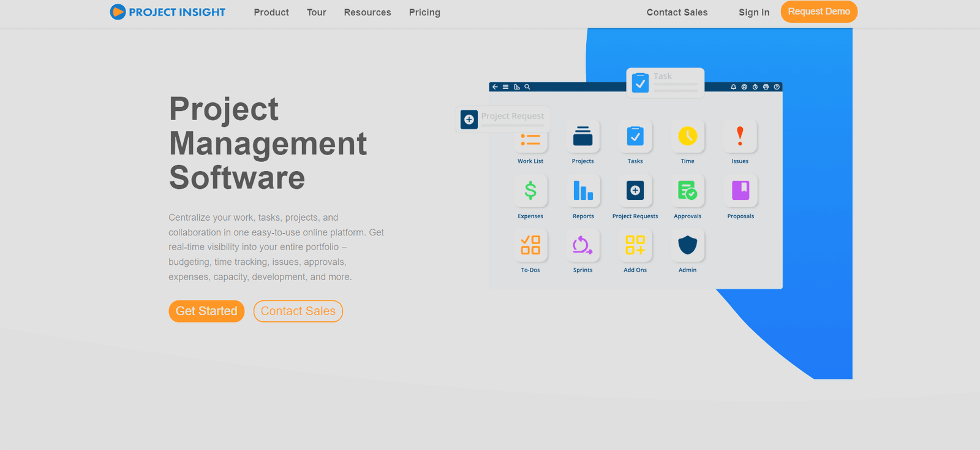Open the Add Ons icon
The width and height of the screenshot is (980, 450).
pyautogui.click(x=635, y=245)
